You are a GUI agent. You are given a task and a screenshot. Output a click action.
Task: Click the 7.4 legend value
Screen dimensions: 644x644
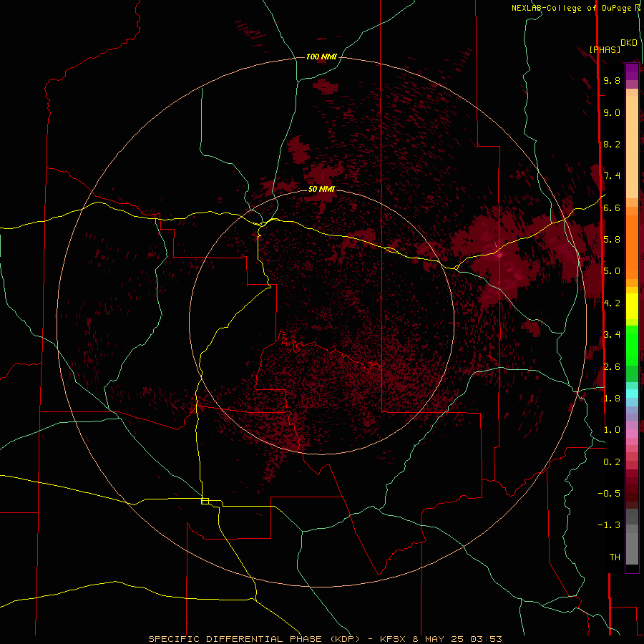point(612,176)
